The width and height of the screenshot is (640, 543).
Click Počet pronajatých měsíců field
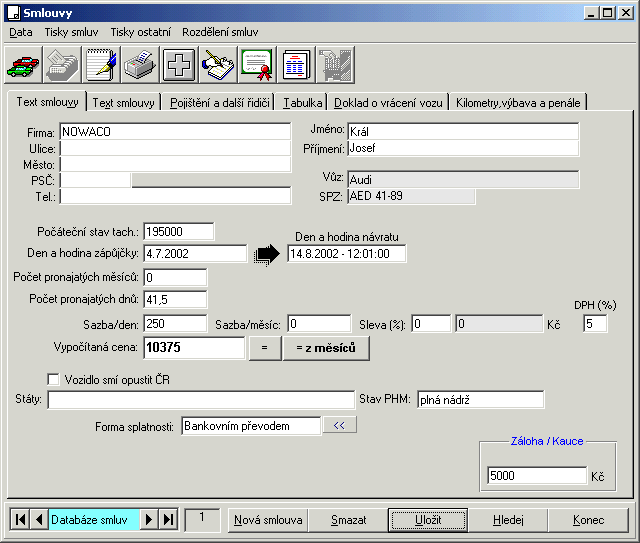175,278
